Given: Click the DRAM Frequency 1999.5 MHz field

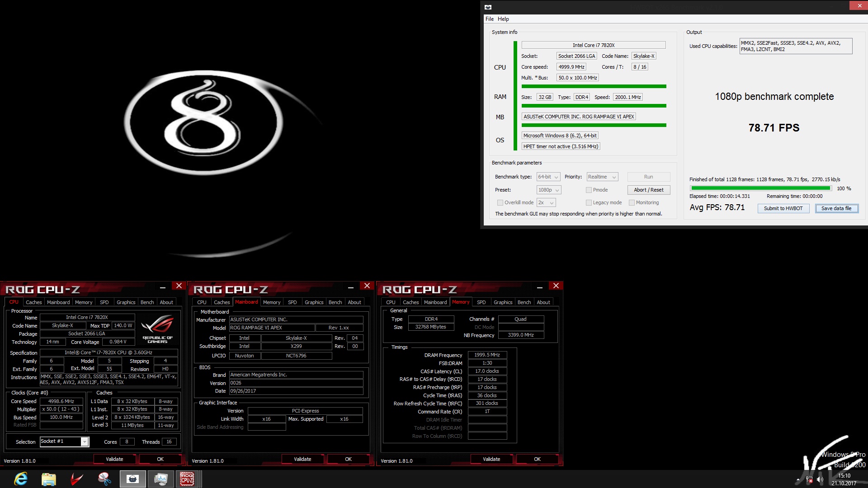Looking at the screenshot, I should [487, 355].
